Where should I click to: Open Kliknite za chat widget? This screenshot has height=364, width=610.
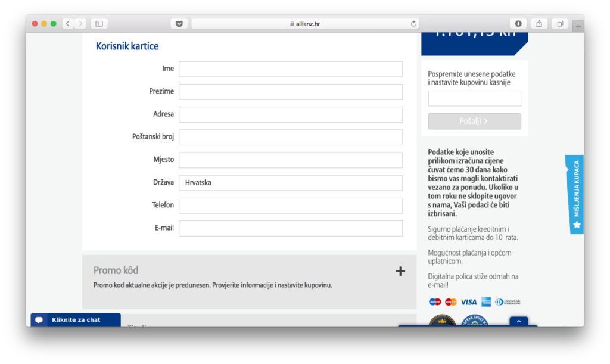[x=76, y=320]
